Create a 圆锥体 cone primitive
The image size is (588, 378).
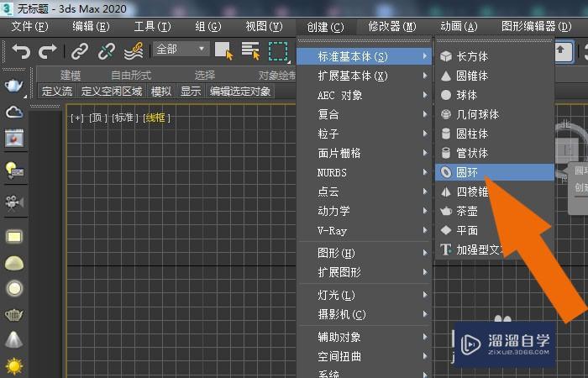pyautogui.click(x=494, y=76)
